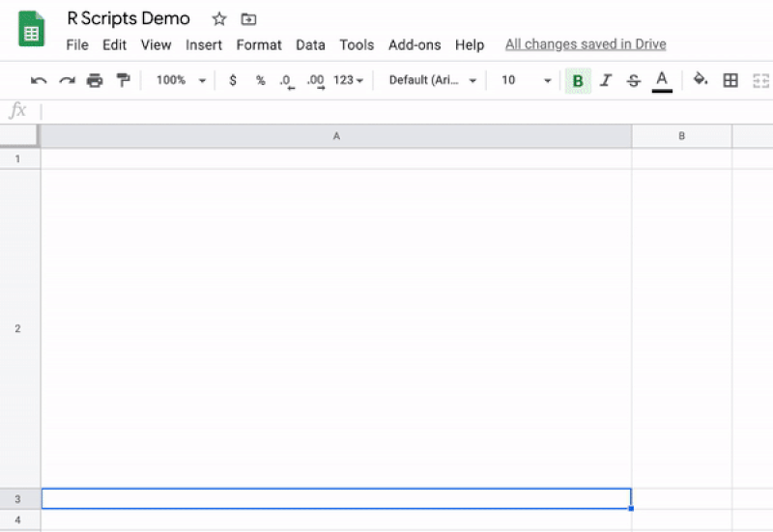The image size is (773, 532).
Task: Select row 1 header
Action: [17, 158]
